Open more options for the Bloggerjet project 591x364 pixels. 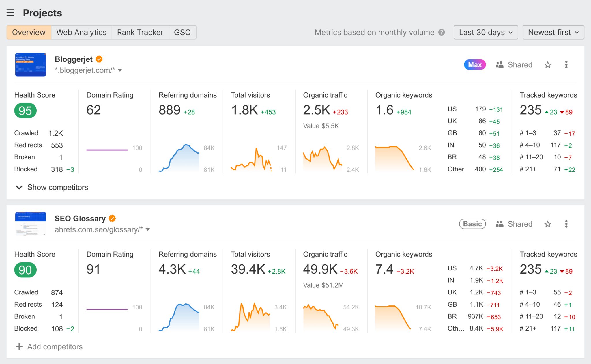pos(566,65)
